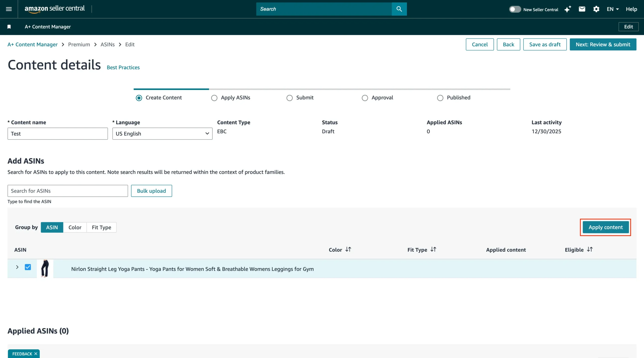The width and height of the screenshot is (644, 358).
Task: Open the EN language selector
Action: coord(612,9)
